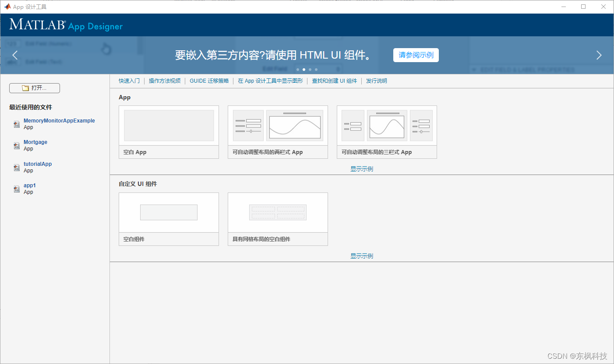Maximize the App 设计工具 window
614x364 pixels.
coord(583,7)
